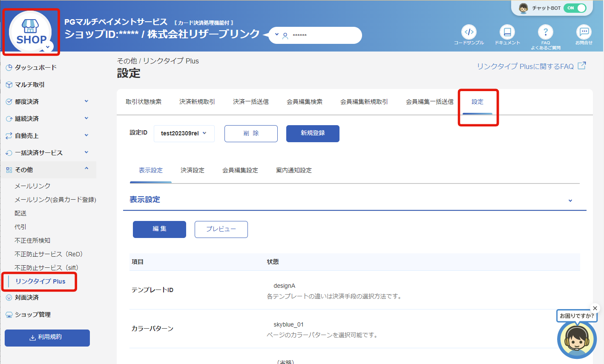Open the コードサンプル code icon
Image resolution: width=604 pixels, height=364 pixels.
click(x=469, y=32)
